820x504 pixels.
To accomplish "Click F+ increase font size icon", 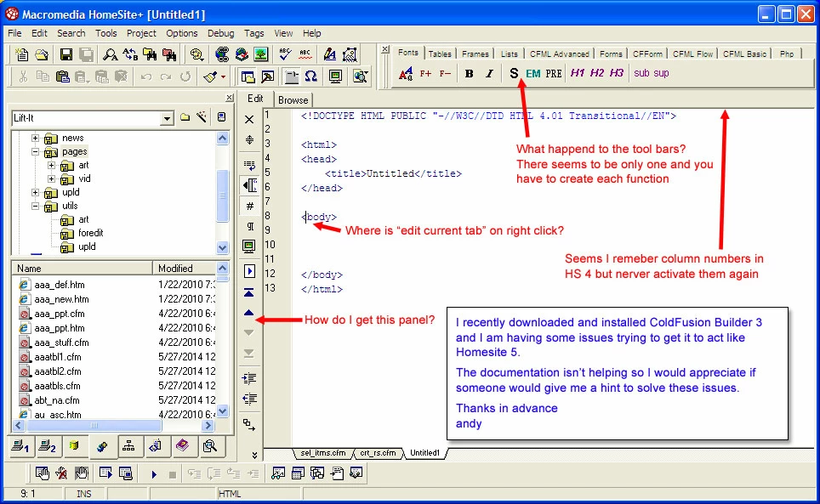I will pyautogui.click(x=425, y=74).
